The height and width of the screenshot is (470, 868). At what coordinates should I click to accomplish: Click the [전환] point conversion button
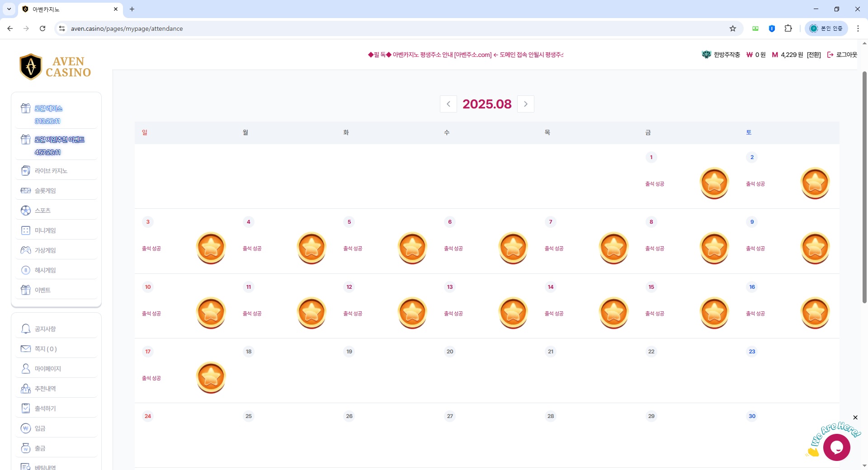click(814, 55)
